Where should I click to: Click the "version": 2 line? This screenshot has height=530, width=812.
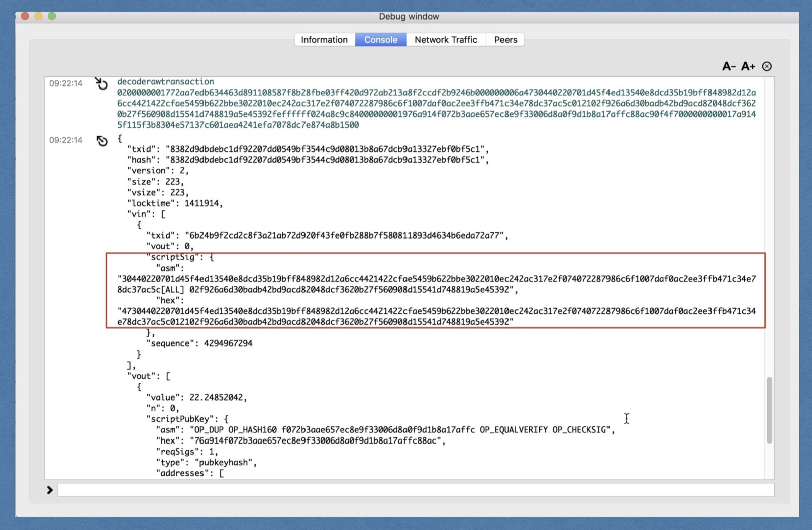158,171
